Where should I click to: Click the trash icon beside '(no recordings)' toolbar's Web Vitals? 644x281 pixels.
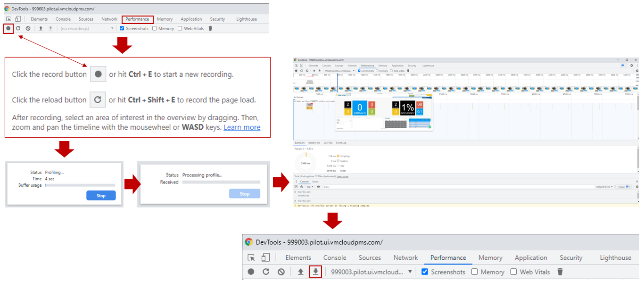(x=210, y=28)
